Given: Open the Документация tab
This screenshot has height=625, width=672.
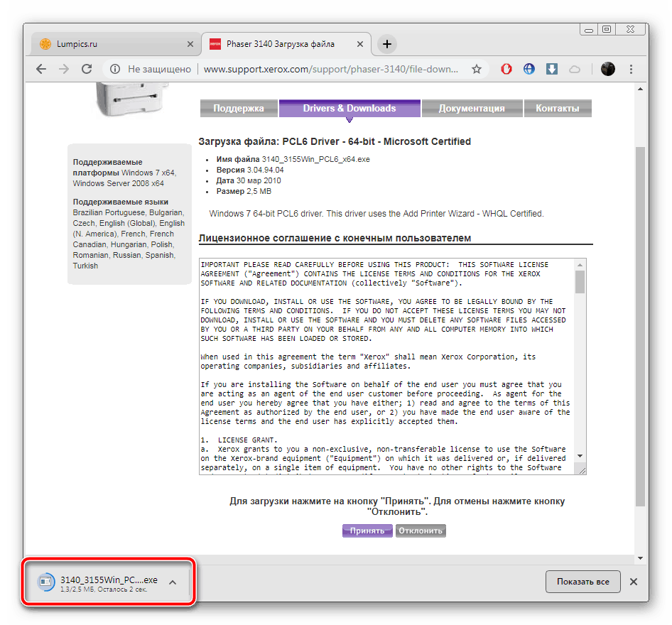Looking at the screenshot, I should [472, 109].
